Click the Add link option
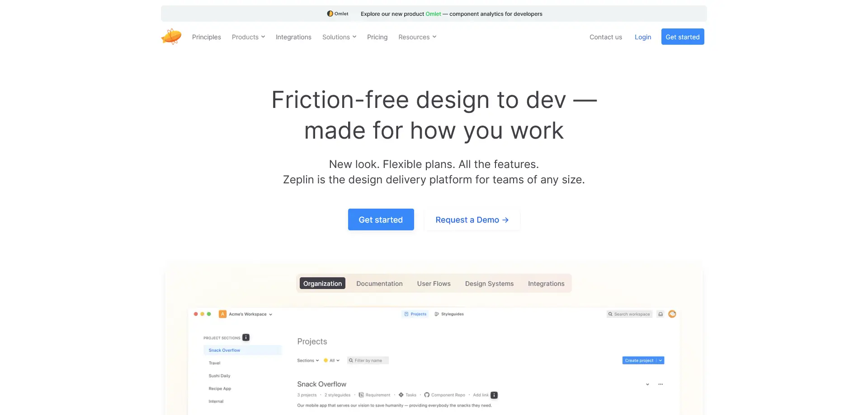The height and width of the screenshot is (415, 868). click(481, 395)
